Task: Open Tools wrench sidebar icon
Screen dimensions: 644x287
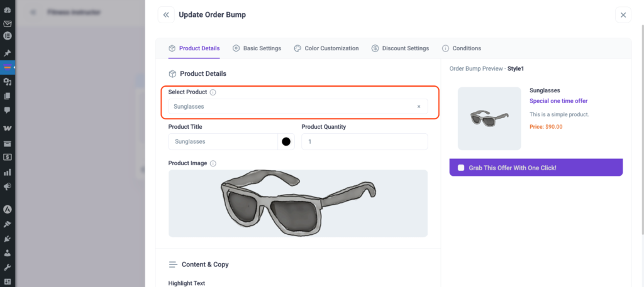Action: click(x=7, y=268)
